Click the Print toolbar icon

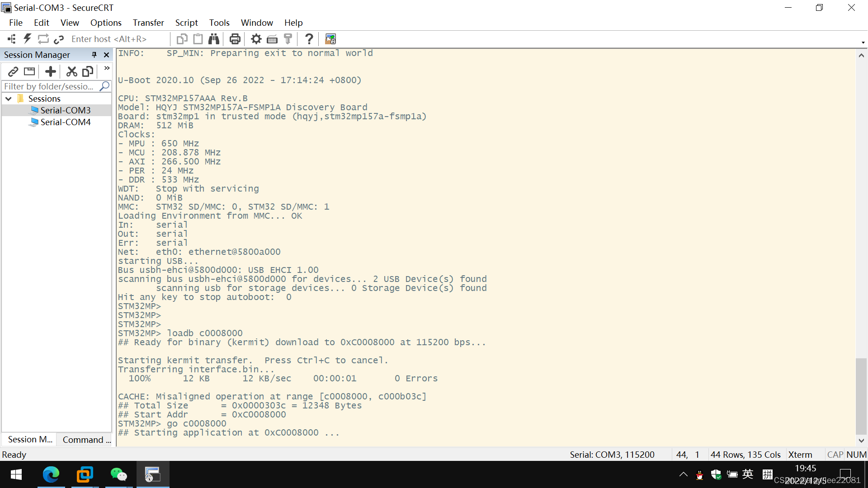coord(235,39)
